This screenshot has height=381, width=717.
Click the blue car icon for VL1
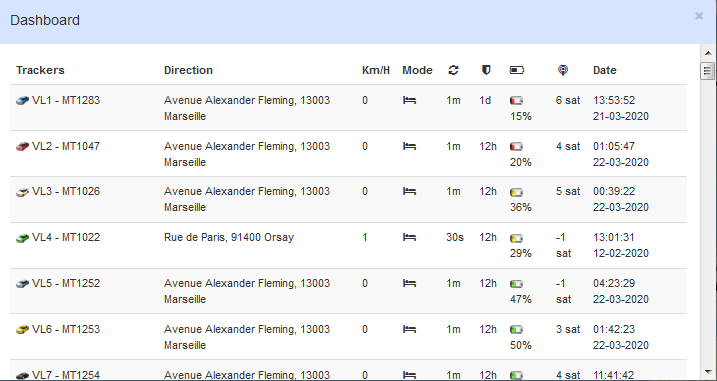pos(22,101)
